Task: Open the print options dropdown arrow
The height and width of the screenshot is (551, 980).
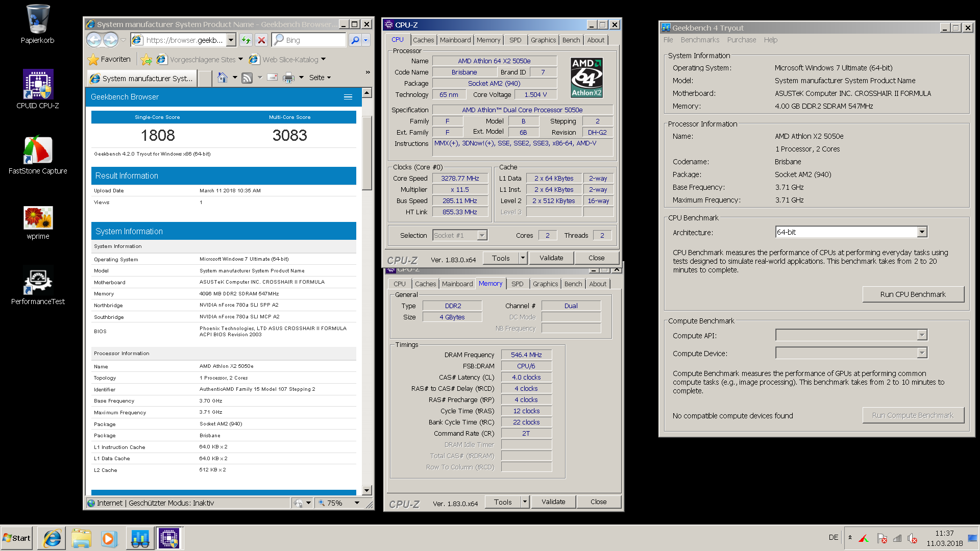Action: pos(301,78)
